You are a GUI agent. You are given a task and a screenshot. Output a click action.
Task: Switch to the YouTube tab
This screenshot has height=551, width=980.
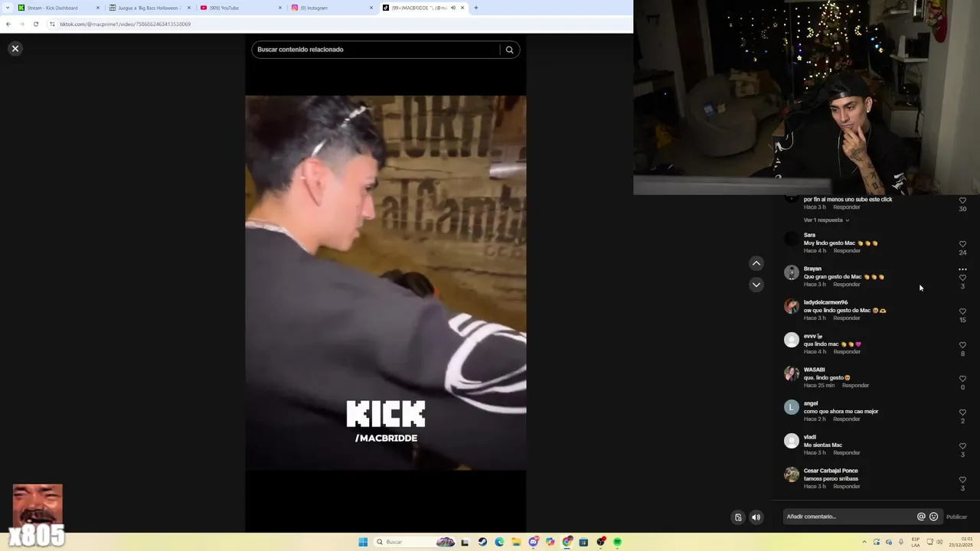(x=240, y=8)
